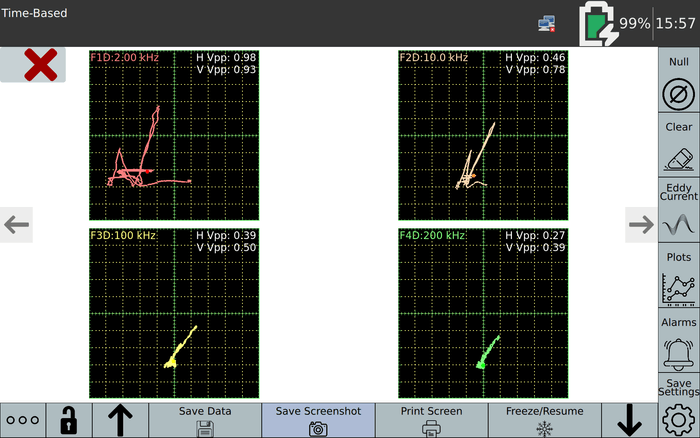Open the three-dots more options menu
The width and height of the screenshot is (700, 438).
pyautogui.click(x=23, y=420)
